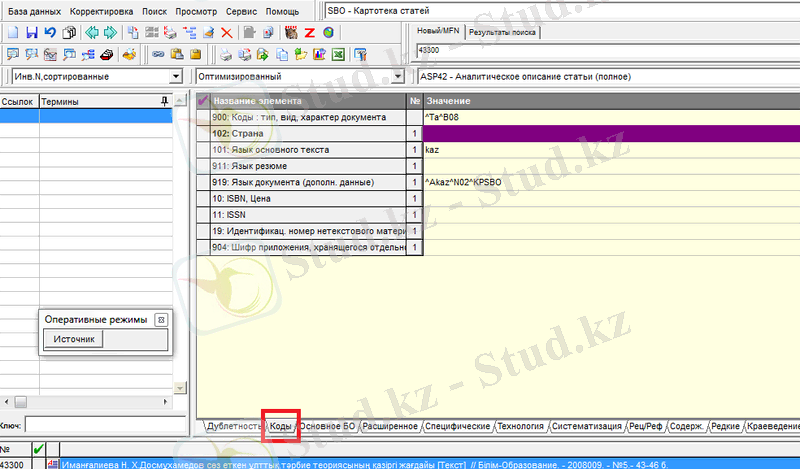Click document with green arrow export icon
This screenshot has width=800, height=469.
click(x=263, y=55)
